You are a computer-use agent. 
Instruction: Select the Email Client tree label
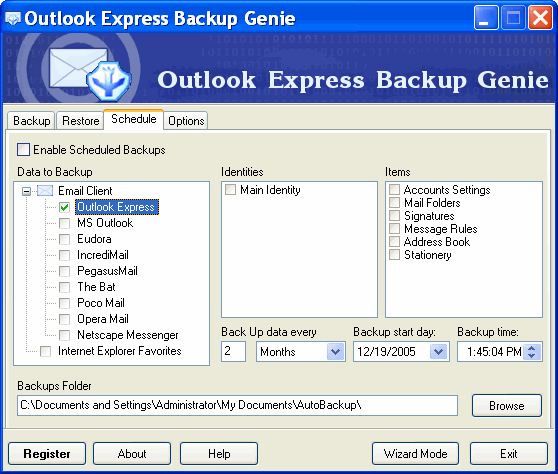coord(85,191)
